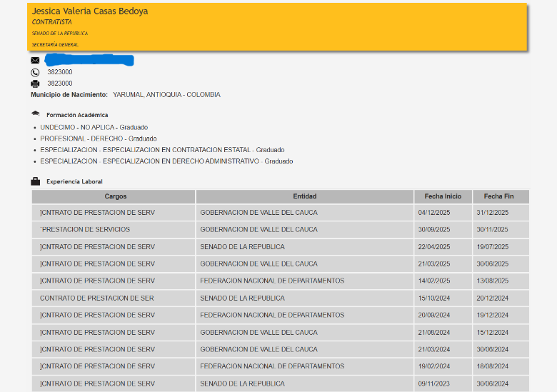
Task: Select the Entidad column header
Action: pyautogui.click(x=304, y=196)
